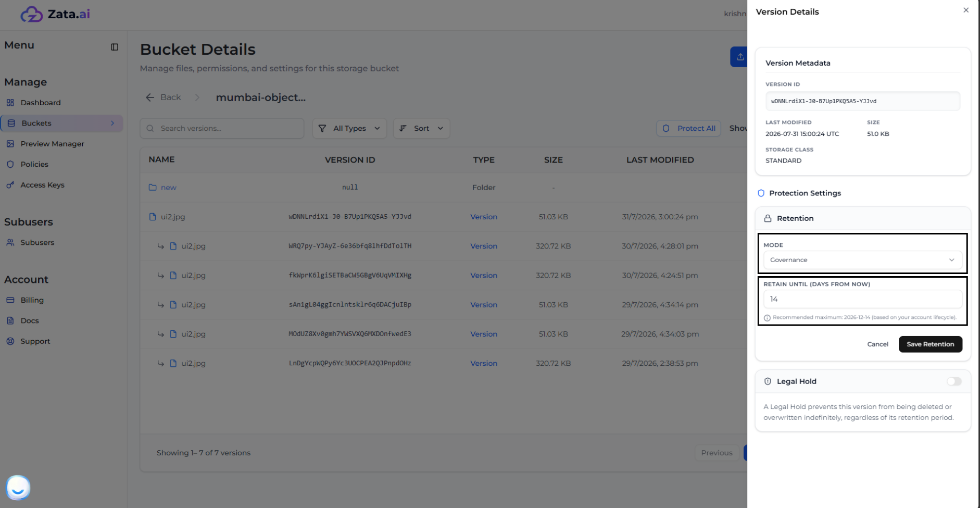The width and height of the screenshot is (980, 508).
Task: Click the Retain Until days field
Action: click(x=863, y=299)
